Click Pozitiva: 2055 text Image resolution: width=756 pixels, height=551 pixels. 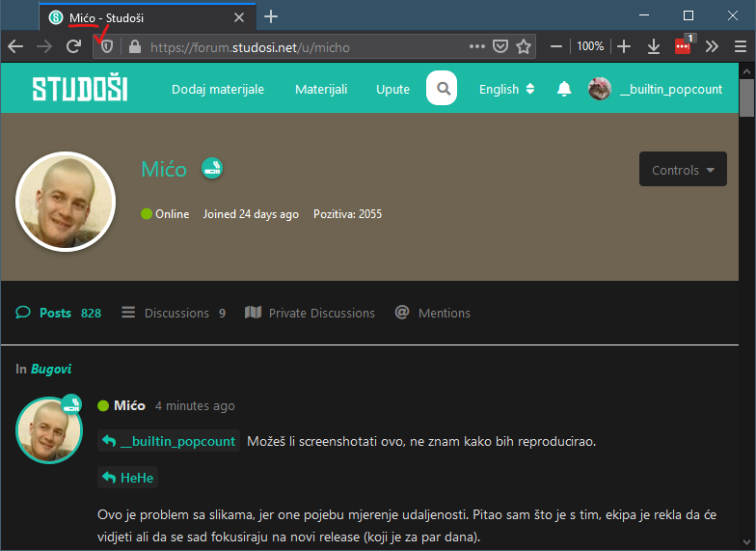347,214
